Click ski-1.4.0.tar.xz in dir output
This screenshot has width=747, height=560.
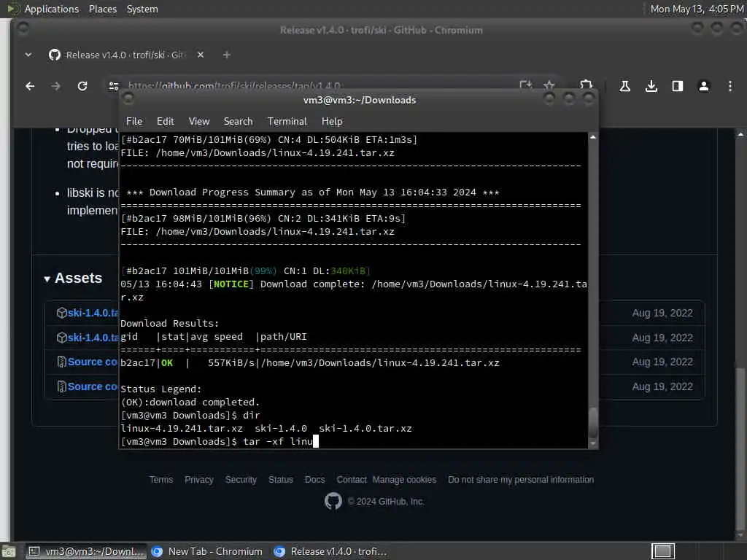pyautogui.click(x=365, y=428)
